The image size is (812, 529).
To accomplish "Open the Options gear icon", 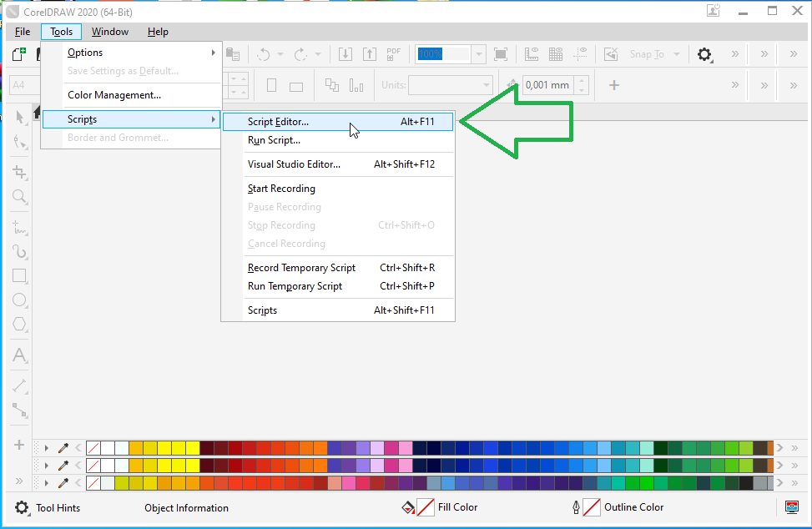I will pyautogui.click(x=704, y=54).
